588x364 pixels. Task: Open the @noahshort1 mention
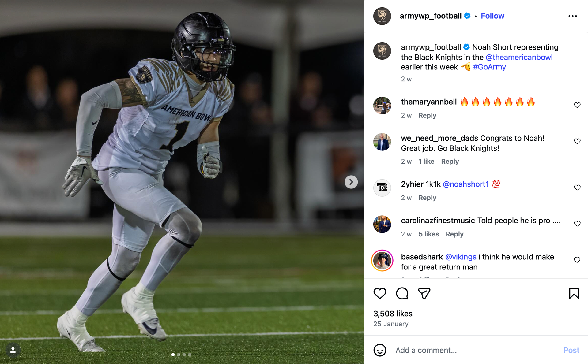(x=466, y=184)
